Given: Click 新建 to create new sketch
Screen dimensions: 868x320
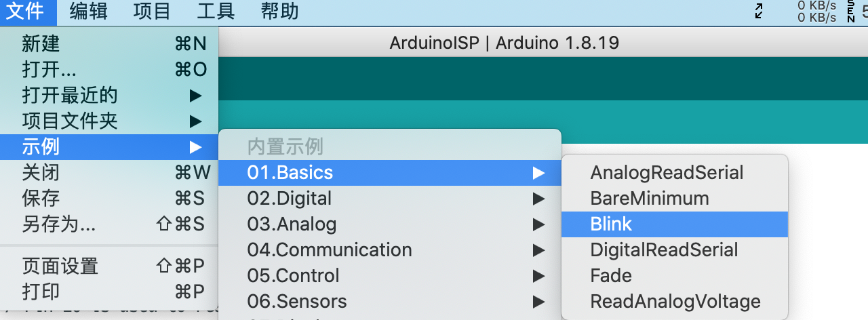Looking at the screenshot, I should click(x=109, y=43).
